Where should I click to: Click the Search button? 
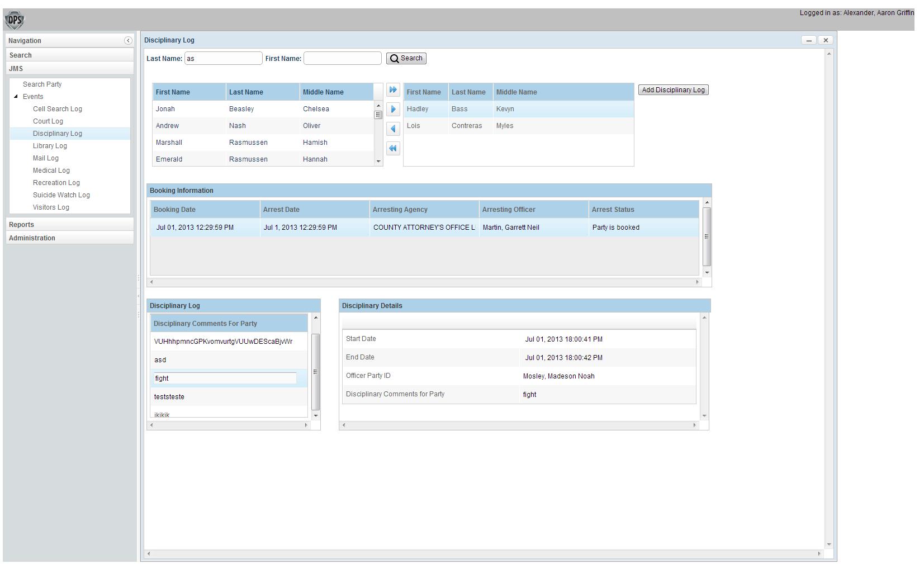(x=406, y=58)
